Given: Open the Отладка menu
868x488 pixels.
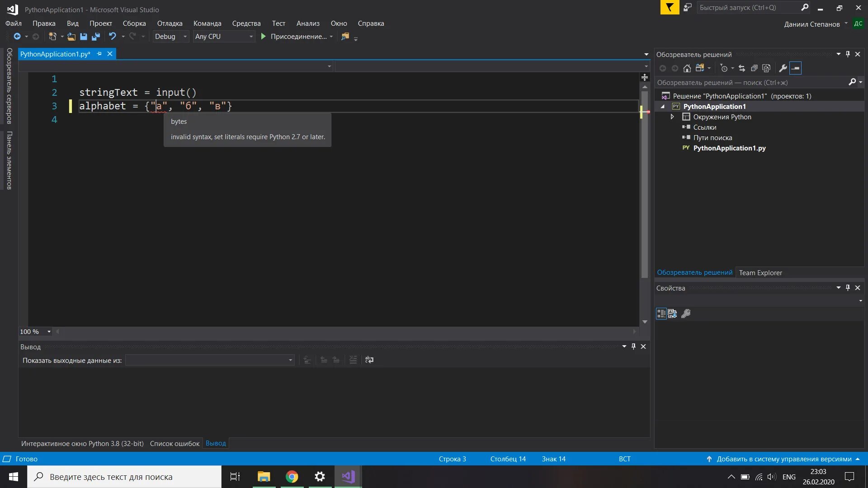Looking at the screenshot, I should click(170, 23).
